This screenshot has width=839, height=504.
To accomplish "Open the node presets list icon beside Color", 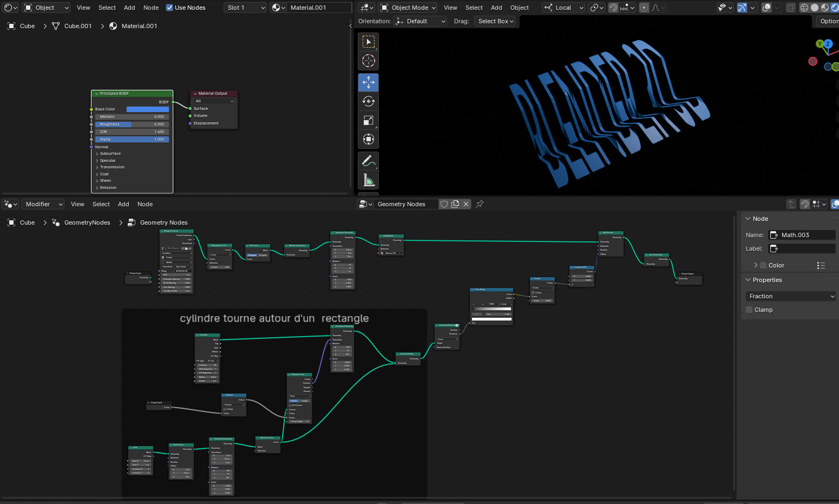I will 821,265.
